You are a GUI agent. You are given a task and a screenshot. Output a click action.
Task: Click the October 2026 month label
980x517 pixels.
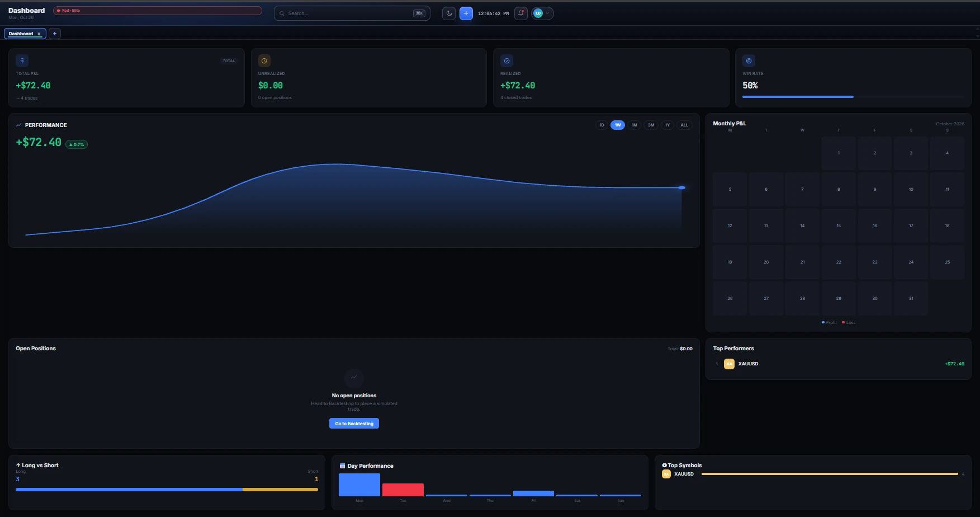[x=950, y=124]
